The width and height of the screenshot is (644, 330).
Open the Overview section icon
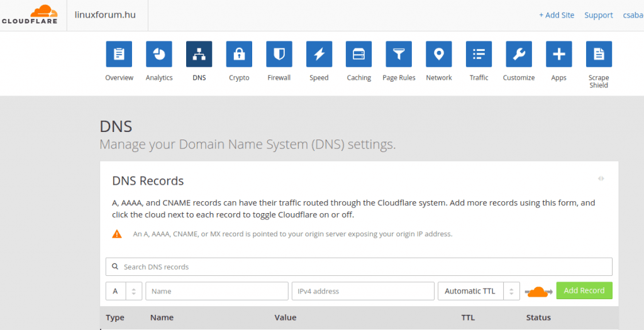click(119, 55)
